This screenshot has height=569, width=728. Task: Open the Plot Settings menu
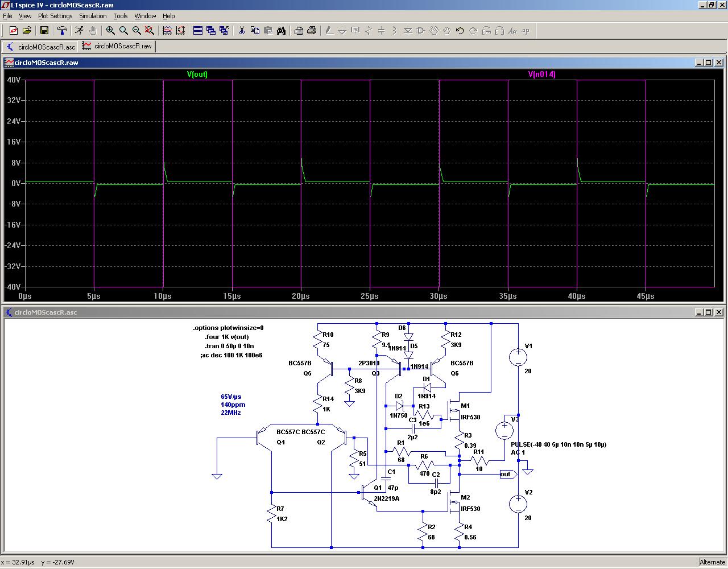55,16
